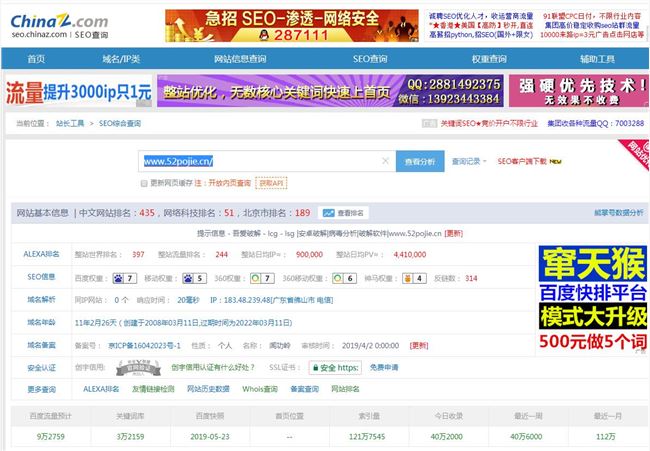Click the 360 weight badge 7
Image resolution: width=650 pixels, height=451 pixels.
tap(262, 278)
